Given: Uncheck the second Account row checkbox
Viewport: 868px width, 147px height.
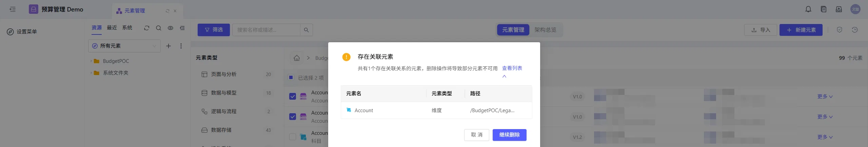Looking at the screenshot, I should (293, 117).
